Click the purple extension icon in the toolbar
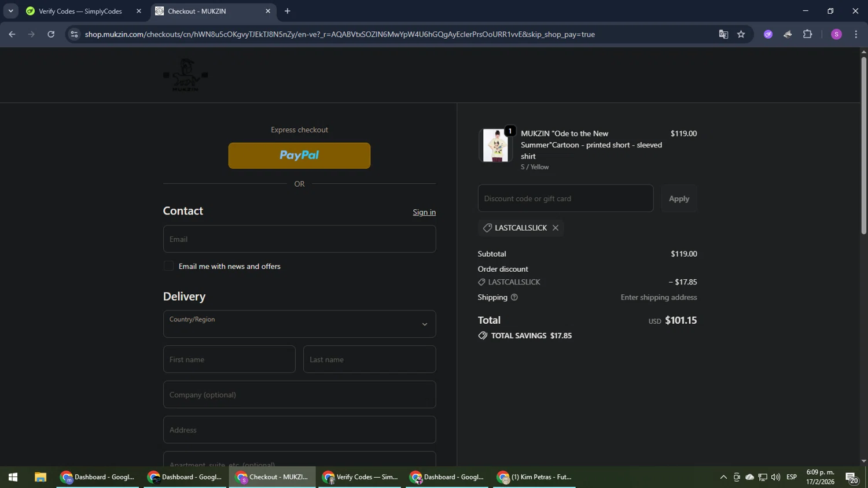This screenshot has height=488, width=868. (x=768, y=34)
